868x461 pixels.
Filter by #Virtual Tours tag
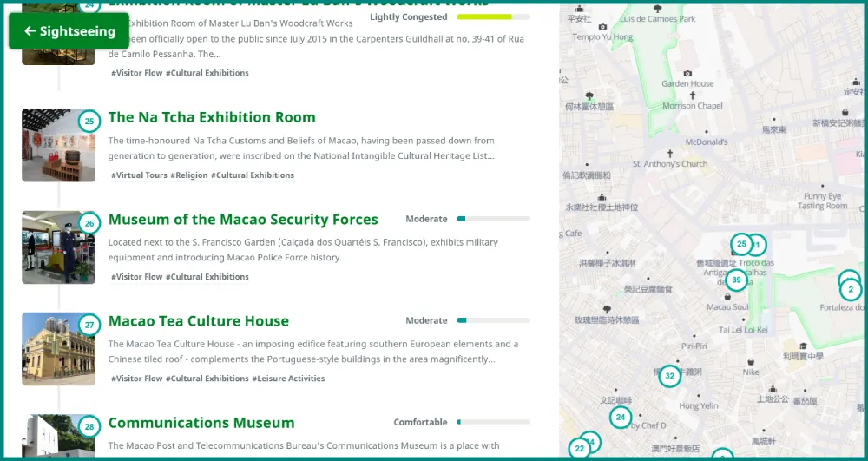(139, 175)
